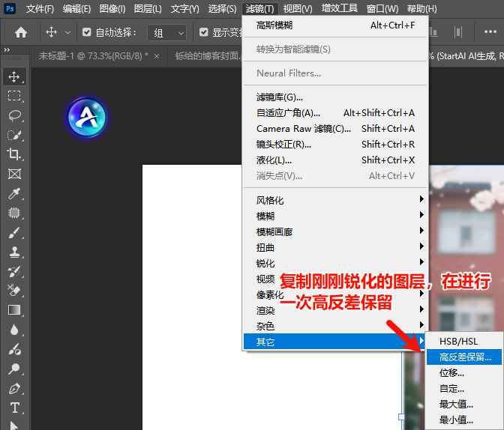
Task: Open the 图层(L) menu
Action: tap(148, 9)
